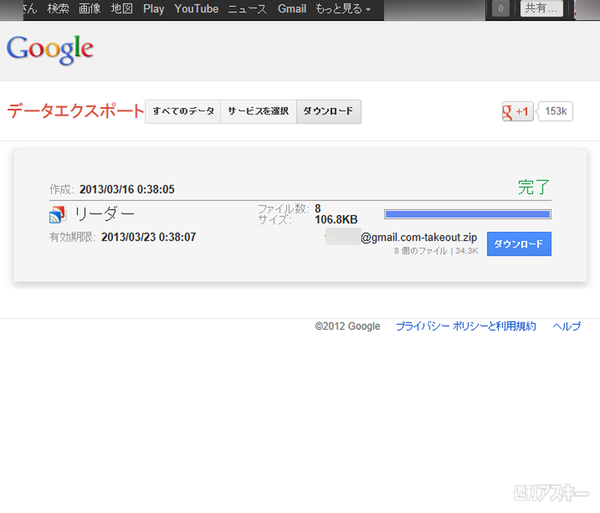Image resolution: width=600 pixels, height=513 pixels.
Task: Switch to the サービスを選択 tab
Action: pyautogui.click(x=258, y=111)
